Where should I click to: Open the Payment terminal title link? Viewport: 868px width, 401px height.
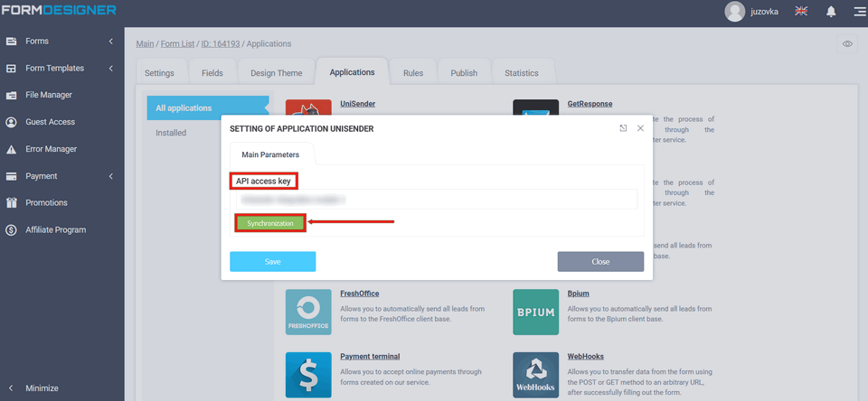click(370, 357)
